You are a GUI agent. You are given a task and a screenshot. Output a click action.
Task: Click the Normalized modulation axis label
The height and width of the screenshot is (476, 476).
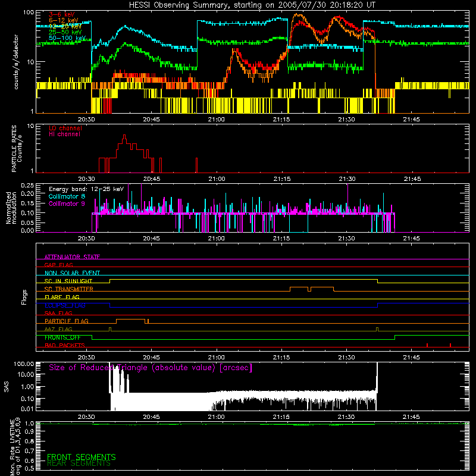point(11,208)
